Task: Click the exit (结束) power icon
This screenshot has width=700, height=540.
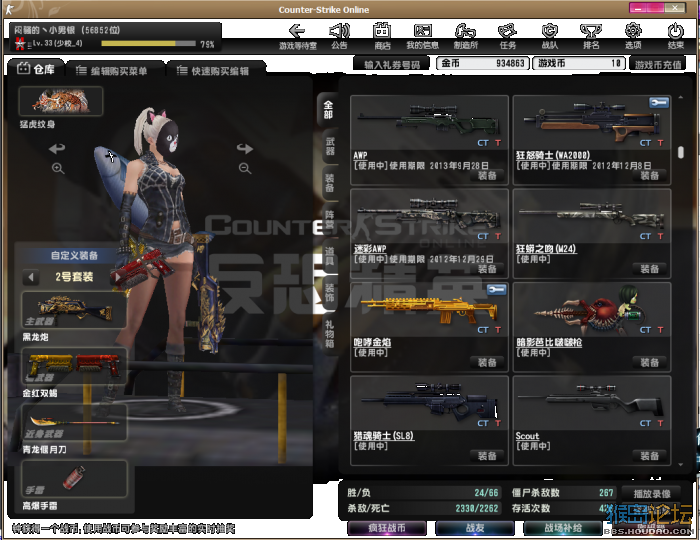Action: [x=675, y=36]
